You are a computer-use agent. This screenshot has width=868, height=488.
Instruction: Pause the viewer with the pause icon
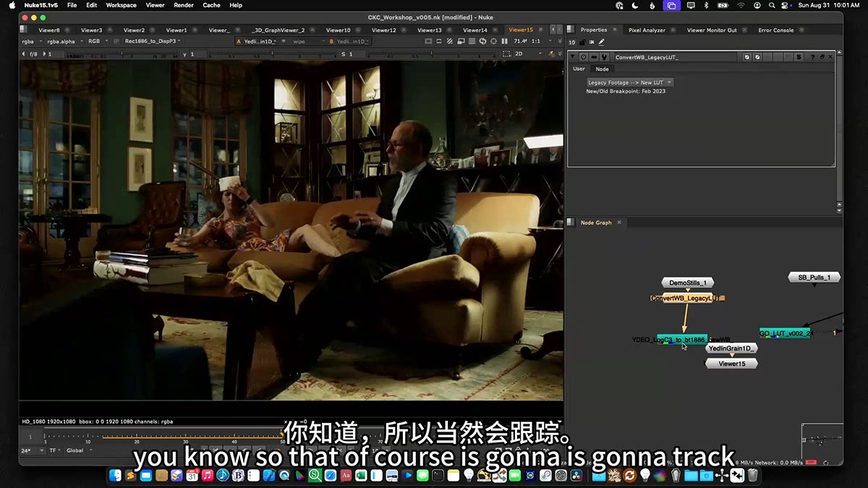pos(504,41)
